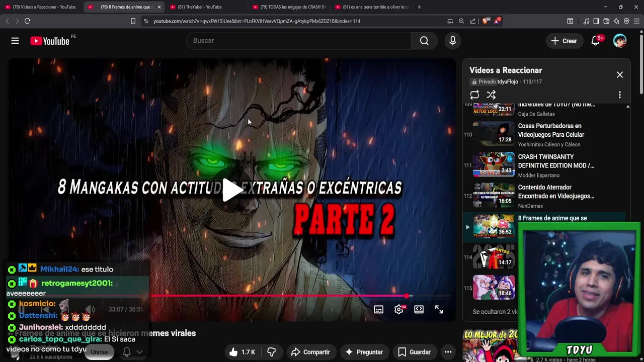Image resolution: width=644 pixels, height=362 pixels.
Task: Dislike the video
Action: [272, 352]
